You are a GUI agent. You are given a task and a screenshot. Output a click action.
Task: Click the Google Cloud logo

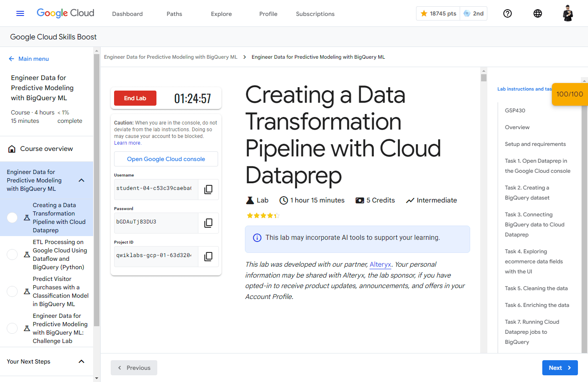coord(65,13)
